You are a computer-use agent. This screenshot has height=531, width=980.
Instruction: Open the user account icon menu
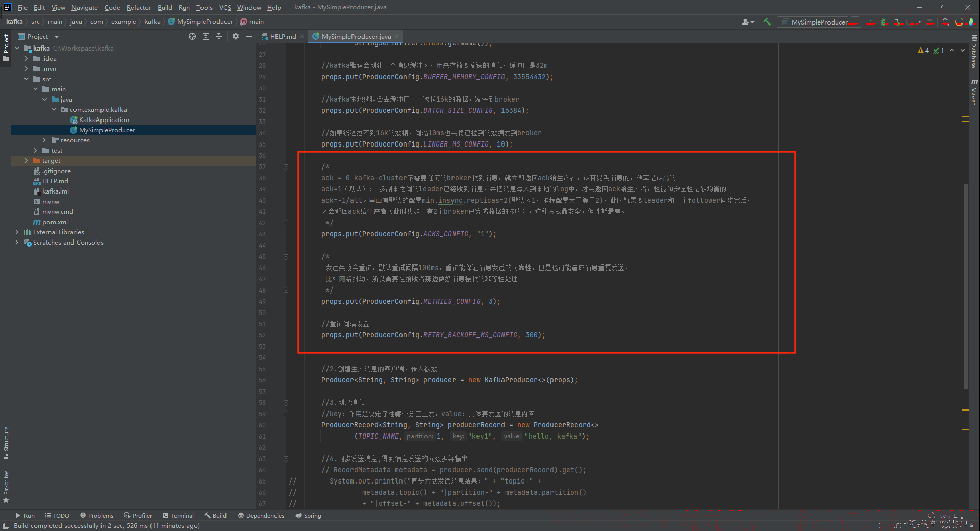click(x=747, y=22)
